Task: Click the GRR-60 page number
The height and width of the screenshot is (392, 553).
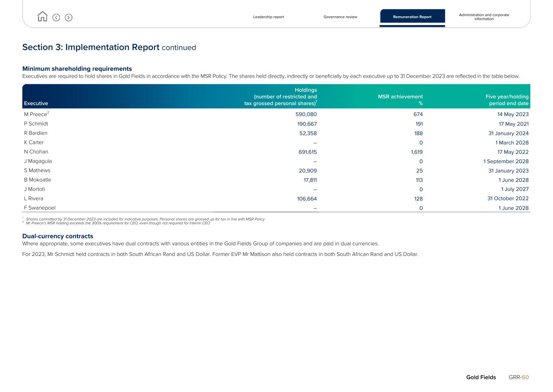Action: (x=519, y=377)
